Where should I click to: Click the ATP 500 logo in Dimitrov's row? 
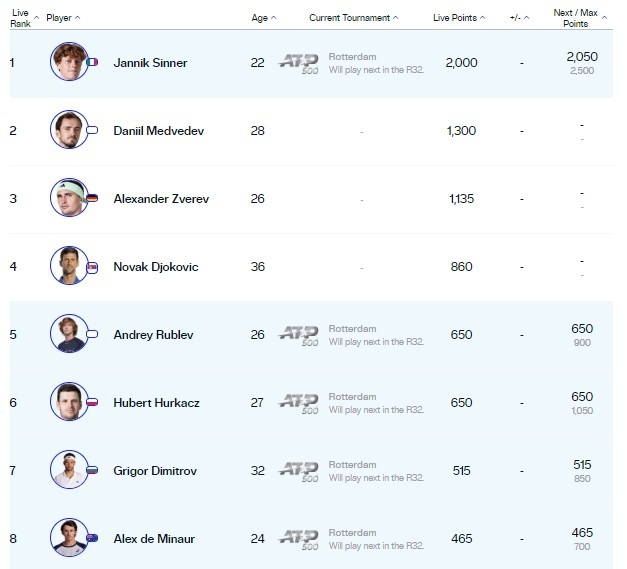tap(298, 470)
